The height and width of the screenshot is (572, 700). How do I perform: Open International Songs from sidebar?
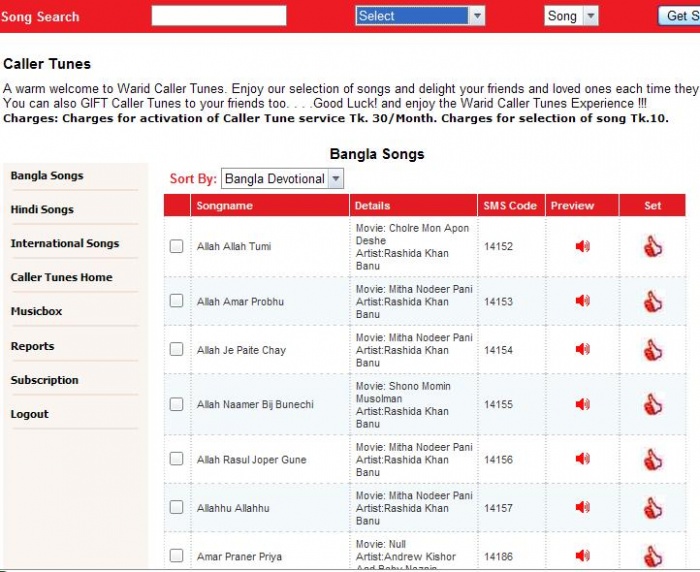(64, 244)
